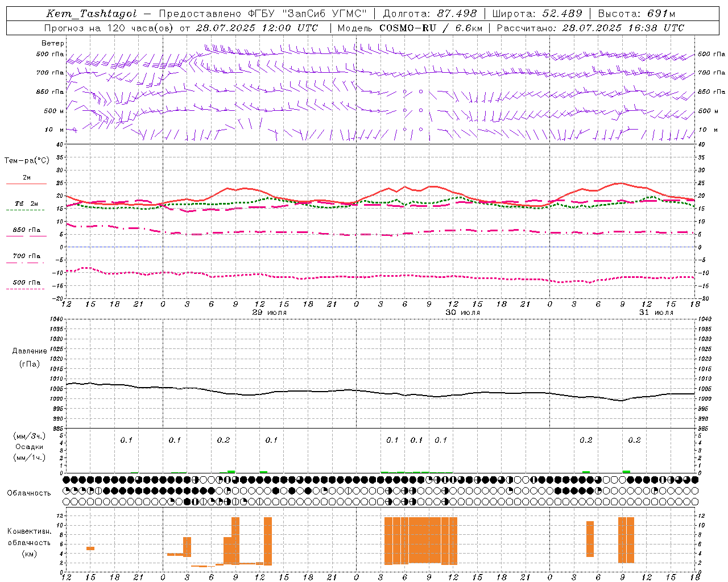The height and width of the screenshot is (582, 728).
Task: Click the orange convective bar near 5h on 31 July
Action: (590, 539)
